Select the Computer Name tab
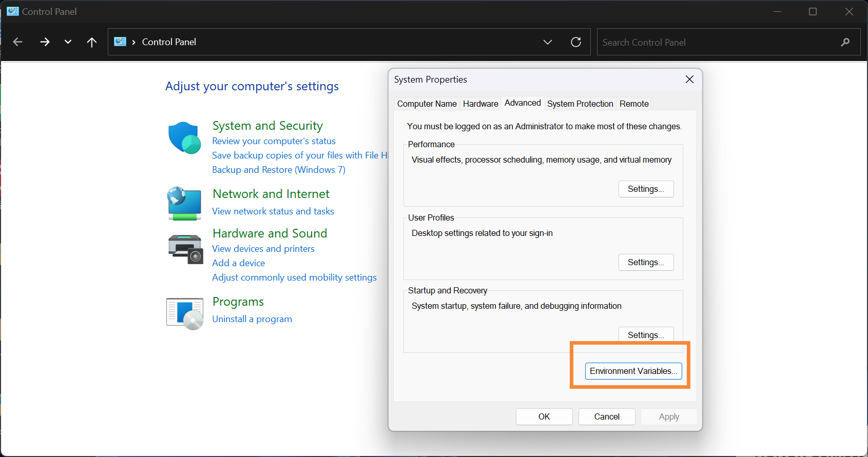Viewport: 868px width, 457px height. click(427, 104)
